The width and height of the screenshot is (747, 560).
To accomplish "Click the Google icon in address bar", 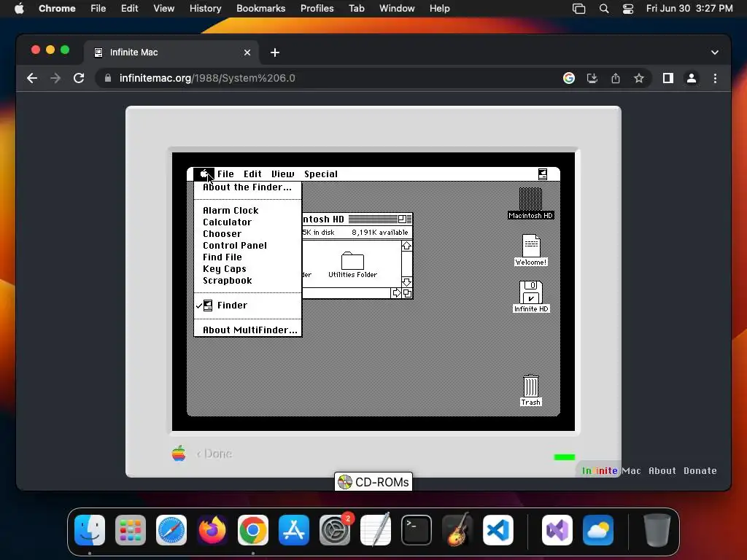I will click(x=569, y=78).
